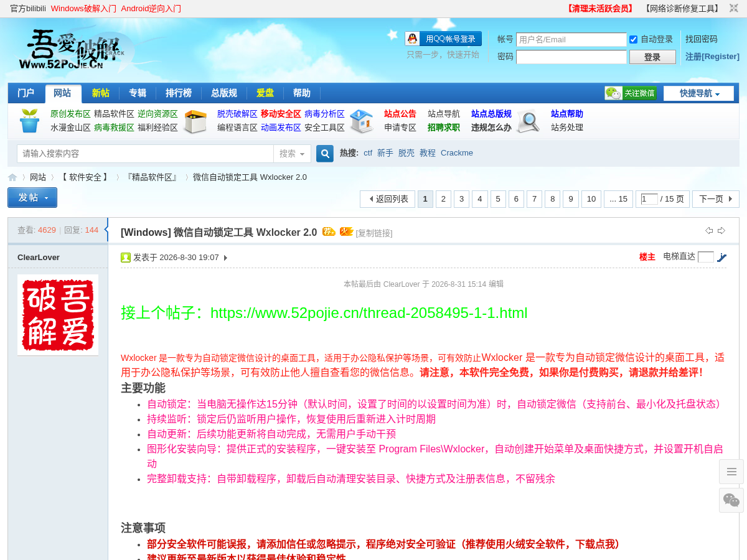Viewport: 747px width, 560px height.
Task: Click the magnifier help category icon
Action: (529, 121)
